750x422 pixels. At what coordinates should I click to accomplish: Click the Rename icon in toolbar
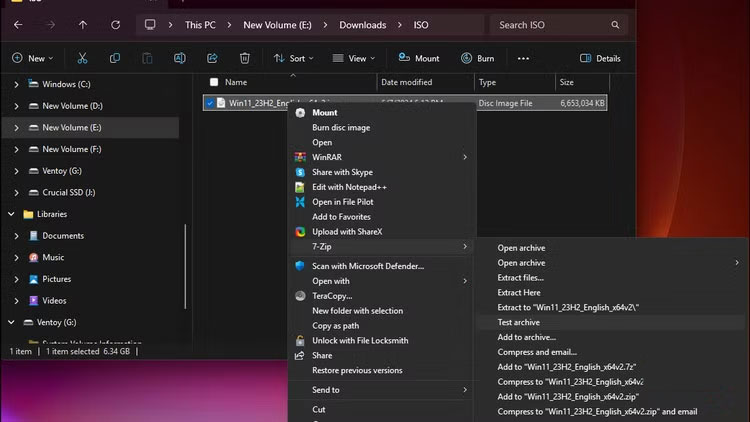tap(180, 58)
